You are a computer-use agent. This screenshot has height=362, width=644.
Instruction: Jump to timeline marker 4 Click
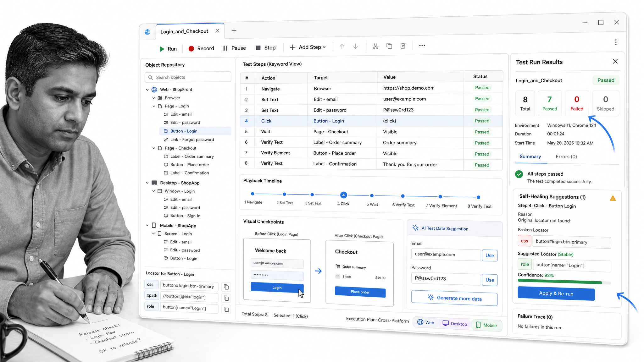pos(343,195)
